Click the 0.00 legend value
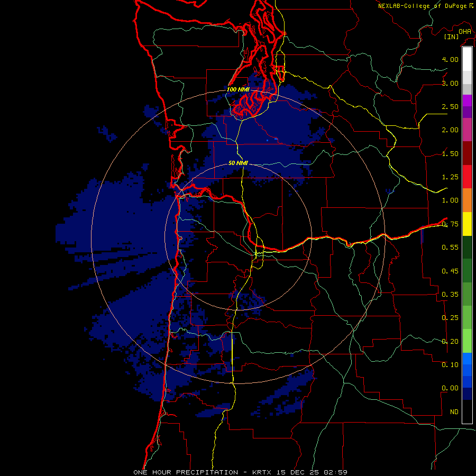 (x=450, y=388)
